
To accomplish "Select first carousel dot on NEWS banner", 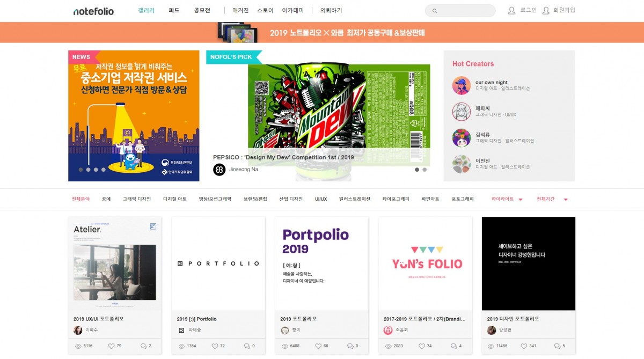I will point(81,170).
